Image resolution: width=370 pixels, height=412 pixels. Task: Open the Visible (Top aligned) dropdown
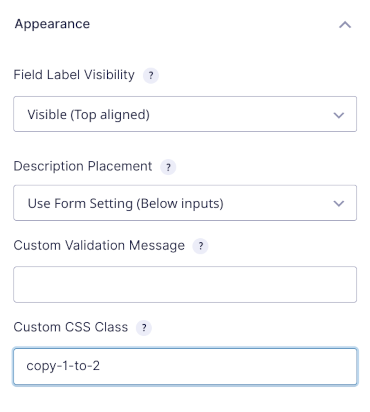click(185, 114)
